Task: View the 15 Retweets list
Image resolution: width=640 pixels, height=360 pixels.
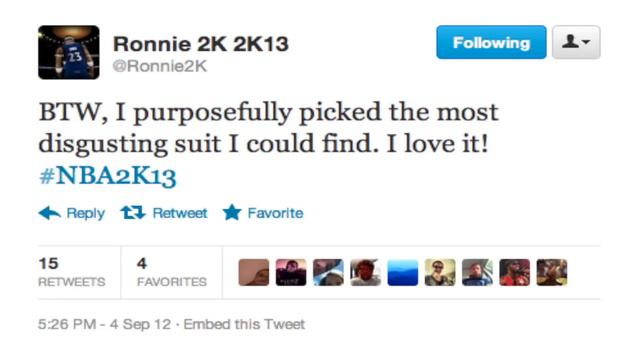Action: coord(72,272)
